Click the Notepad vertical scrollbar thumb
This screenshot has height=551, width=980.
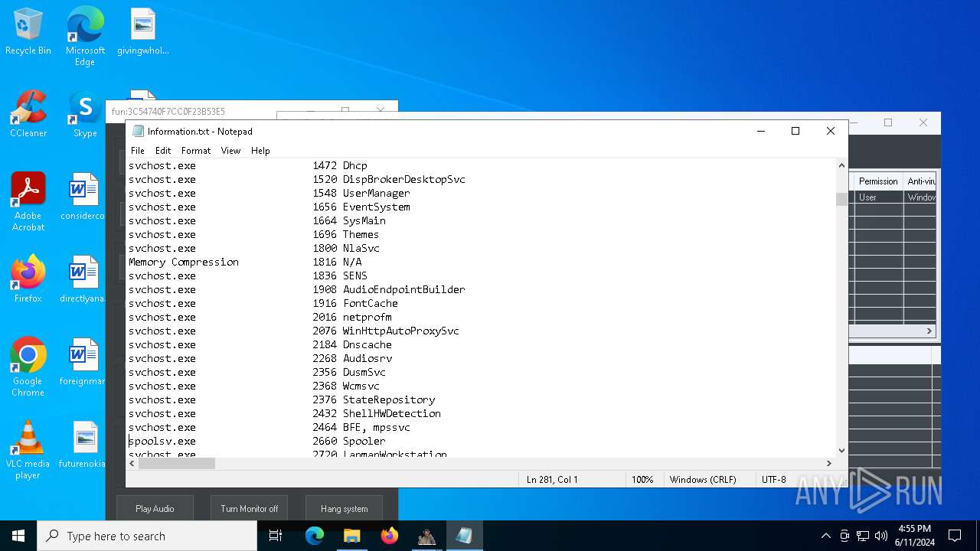(842, 199)
